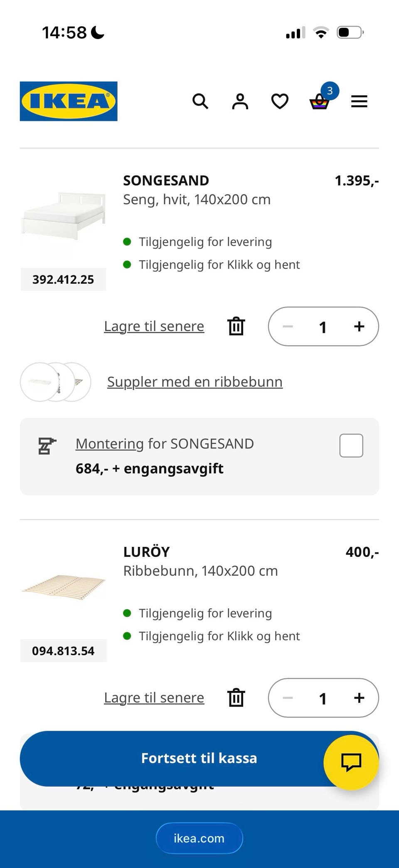Decrease SONGESAND quantity with minus

pos(288,326)
